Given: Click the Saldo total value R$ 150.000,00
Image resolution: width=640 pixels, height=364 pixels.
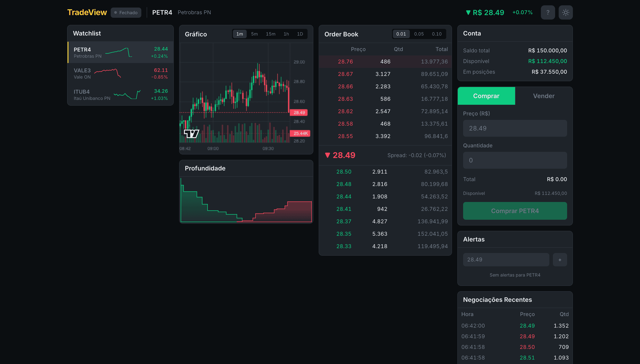Looking at the screenshot, I should pyautogui.click(x=547, y=51).
